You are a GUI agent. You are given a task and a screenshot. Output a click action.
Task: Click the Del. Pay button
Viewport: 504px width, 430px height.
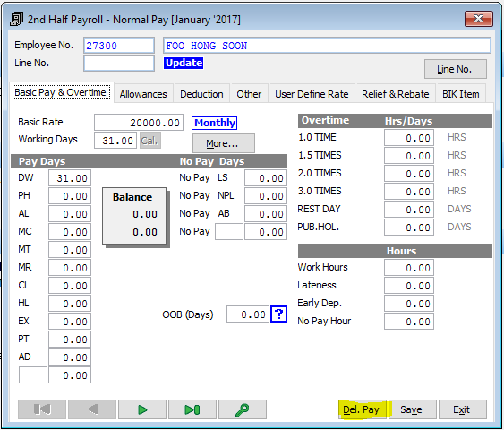click(363, 409)
